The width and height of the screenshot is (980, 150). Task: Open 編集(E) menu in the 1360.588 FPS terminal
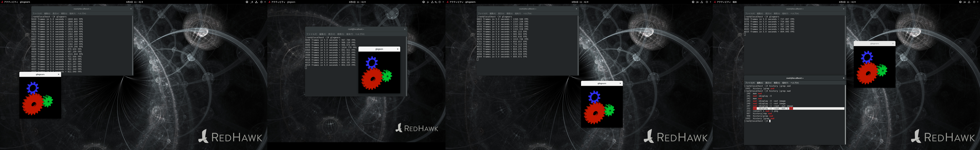point(493,13)
